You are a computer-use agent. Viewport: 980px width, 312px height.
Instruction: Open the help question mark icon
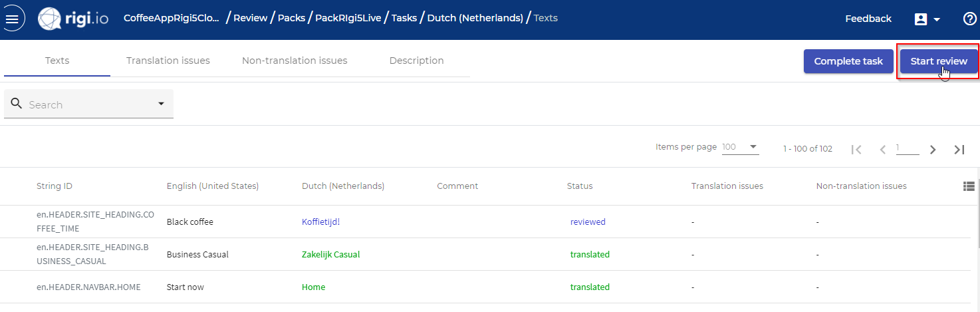(x=970, y=19)
